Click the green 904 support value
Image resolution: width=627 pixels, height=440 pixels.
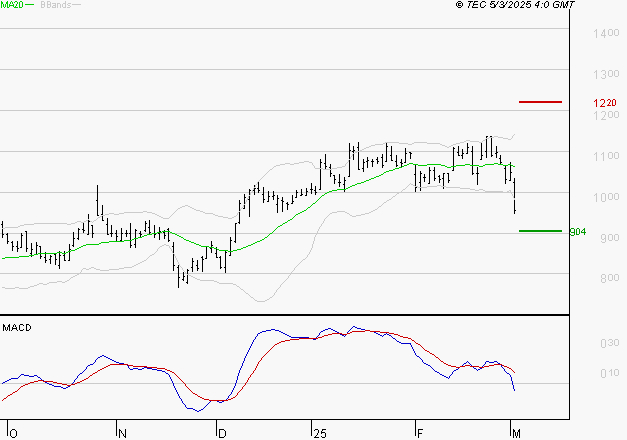(x=578, y=232)
